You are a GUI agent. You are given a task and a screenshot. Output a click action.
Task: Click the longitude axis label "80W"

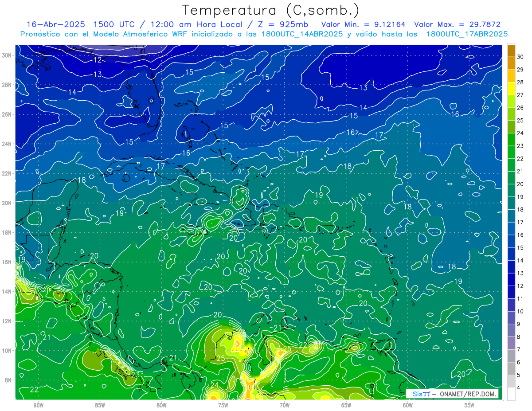pos(161,405)
